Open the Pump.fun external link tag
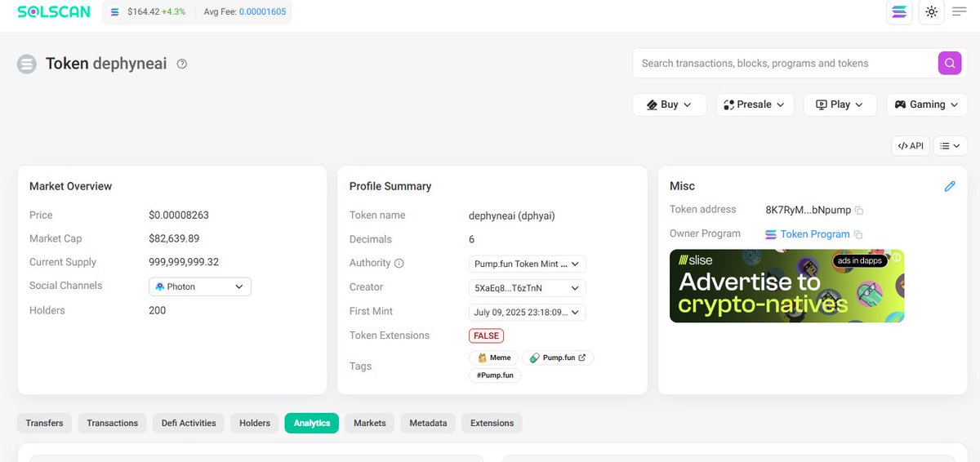 [558, 358]
